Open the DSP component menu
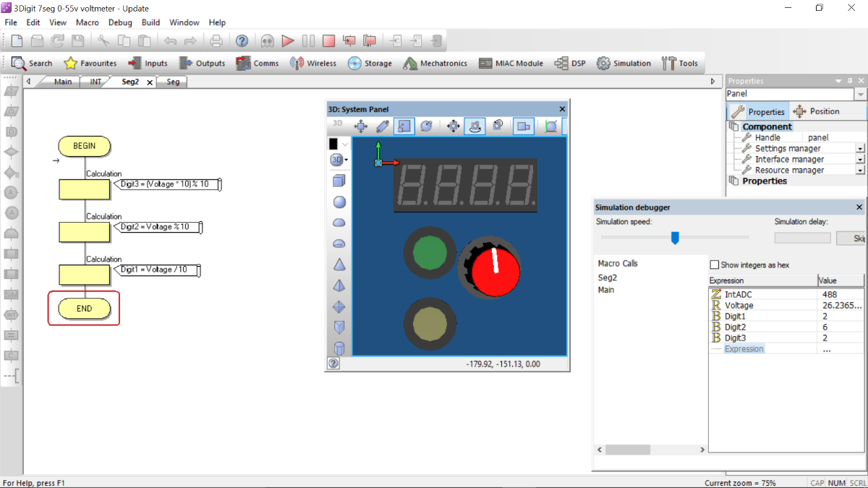 (x=570, y=63)
